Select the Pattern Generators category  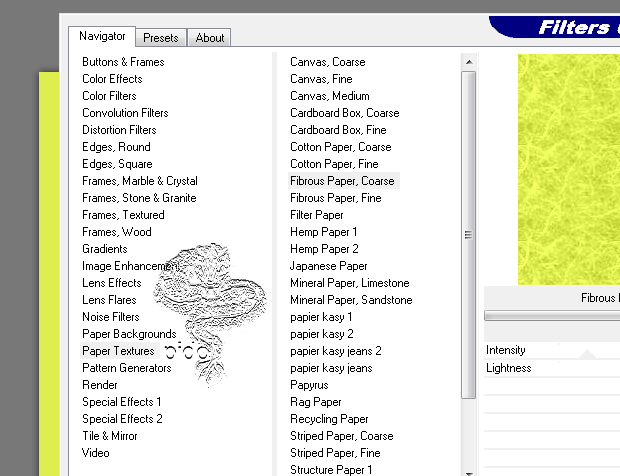click(126, 368)
